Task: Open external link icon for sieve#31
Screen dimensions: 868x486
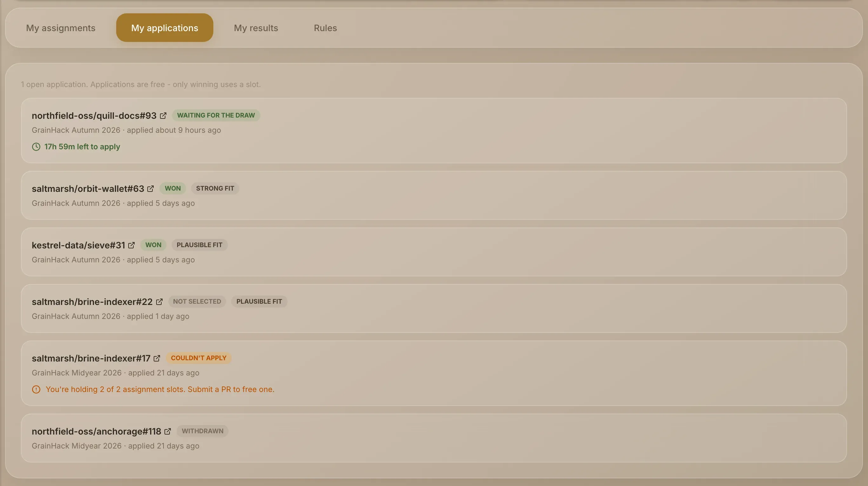Action: point(131,245)
